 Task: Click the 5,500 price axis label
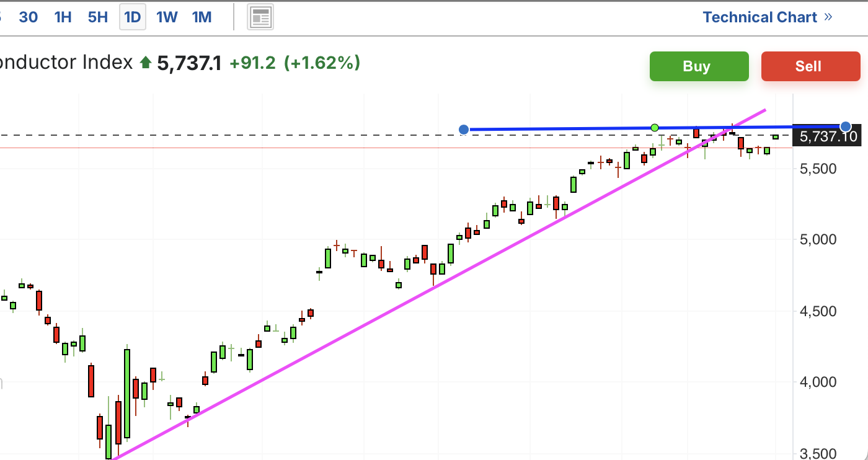(818, 169)
